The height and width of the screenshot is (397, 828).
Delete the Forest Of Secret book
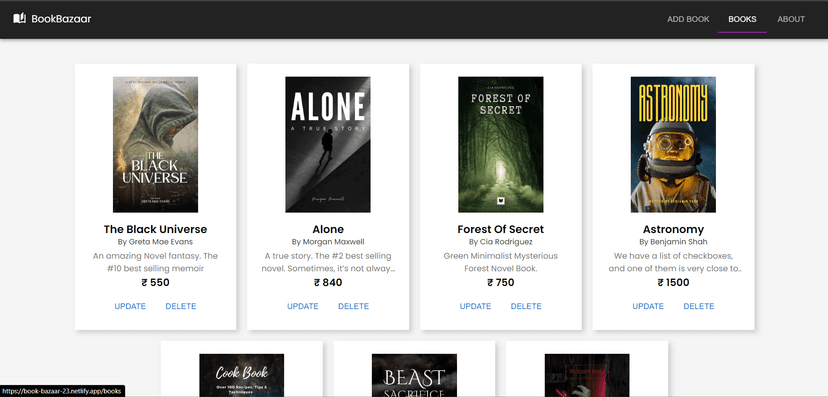coord(526,306)
